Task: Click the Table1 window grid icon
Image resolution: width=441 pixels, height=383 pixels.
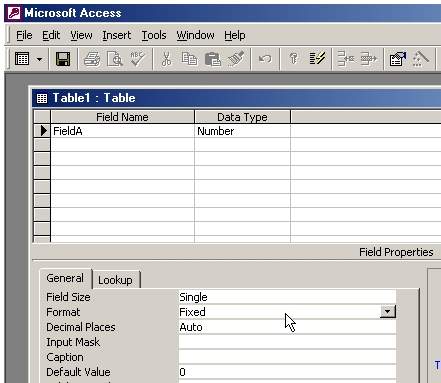Action: click(x=42, y=98)
